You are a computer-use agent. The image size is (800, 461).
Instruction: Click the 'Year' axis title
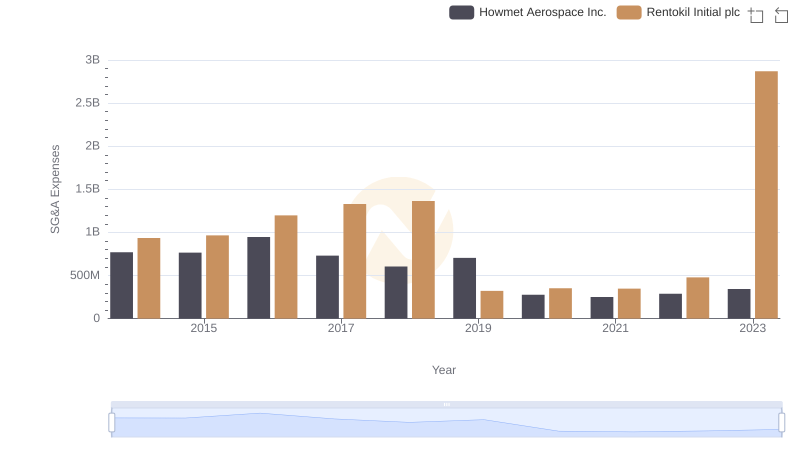pyautogui.click(x=444, y=370)
